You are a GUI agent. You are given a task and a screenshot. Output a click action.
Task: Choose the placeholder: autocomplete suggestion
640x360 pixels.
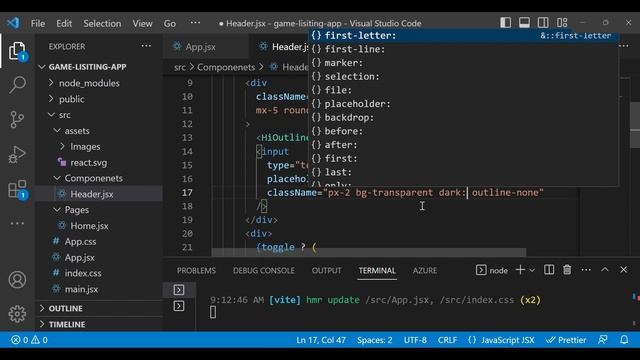(x=463, y=104)
